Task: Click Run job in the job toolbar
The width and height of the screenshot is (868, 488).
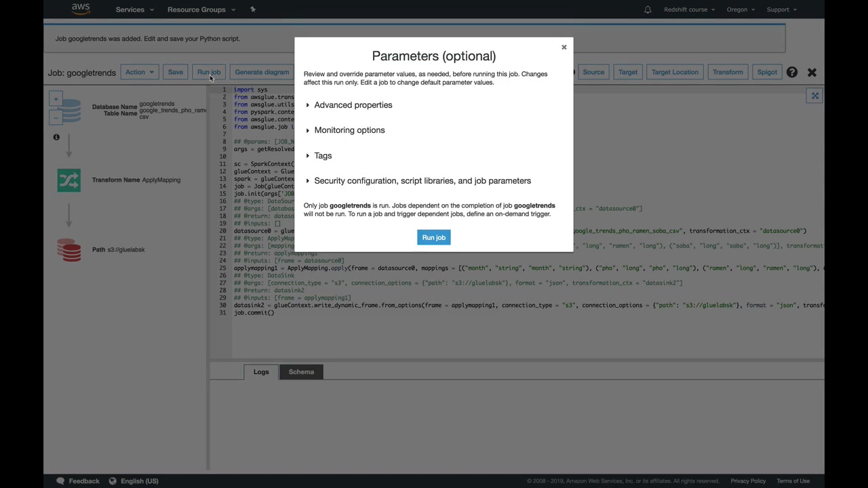Action: [x=209, y=72]
